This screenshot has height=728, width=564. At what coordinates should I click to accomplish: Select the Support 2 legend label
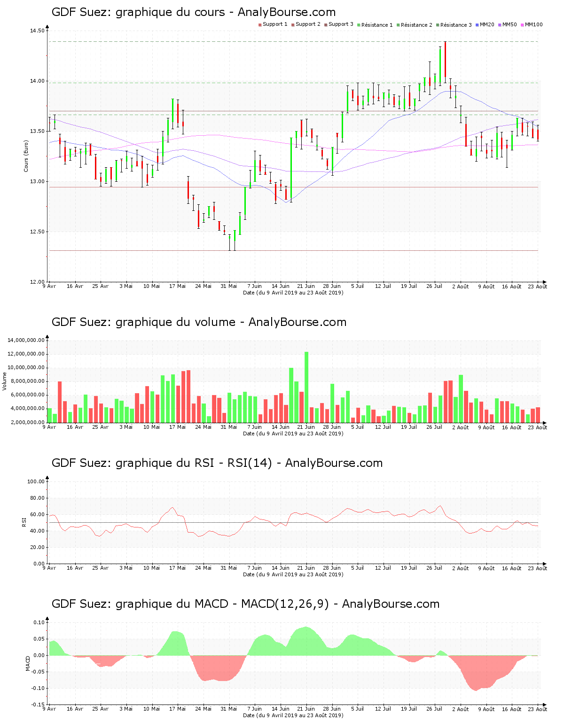tap(308, 24)
